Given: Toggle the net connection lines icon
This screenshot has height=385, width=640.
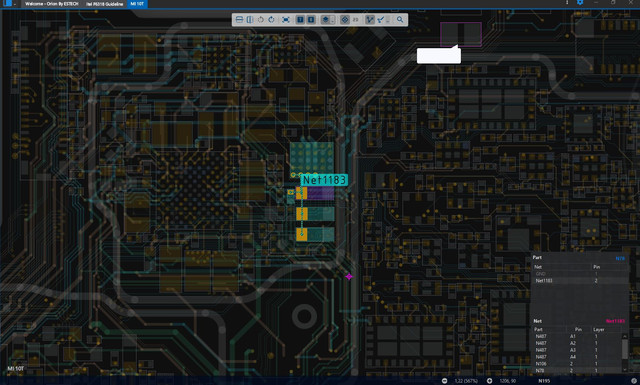Looking at the screenshot, I should pyautogui.click(x=370, y=20).
